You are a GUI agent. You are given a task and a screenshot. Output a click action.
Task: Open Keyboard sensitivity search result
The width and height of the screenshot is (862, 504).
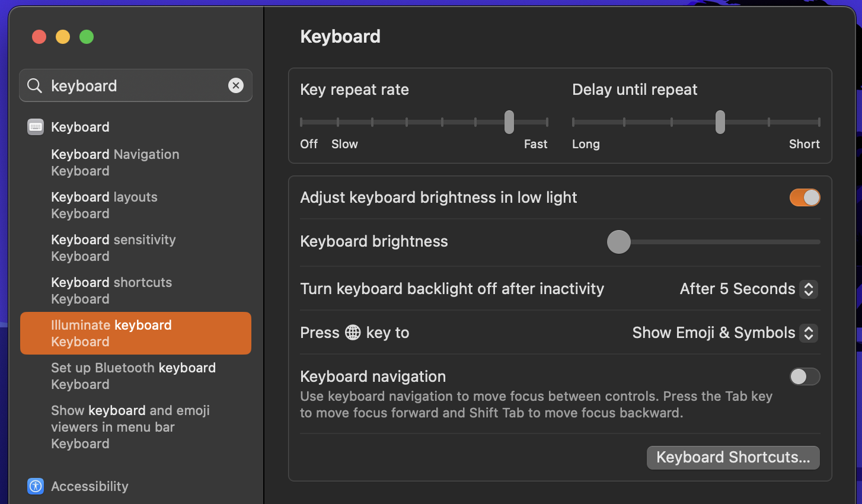113,248
